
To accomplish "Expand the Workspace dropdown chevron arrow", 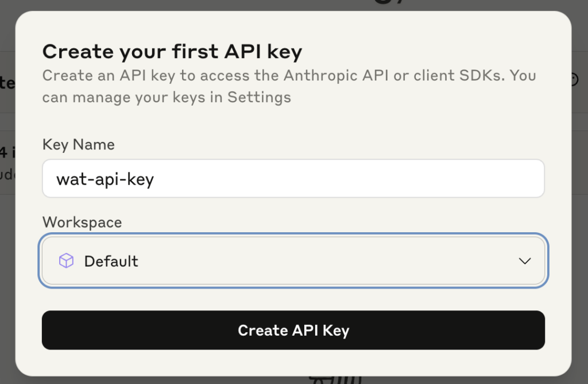I will click(524, 261).
